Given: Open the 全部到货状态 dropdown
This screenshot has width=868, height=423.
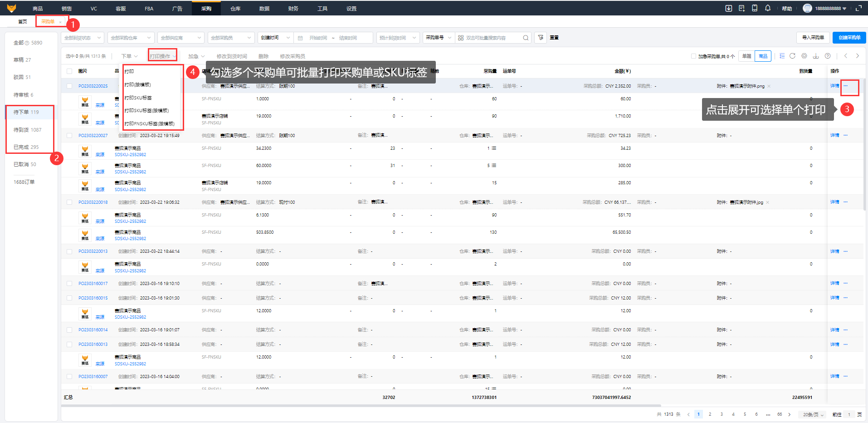Looking at the screenshot, I should 83,38.
